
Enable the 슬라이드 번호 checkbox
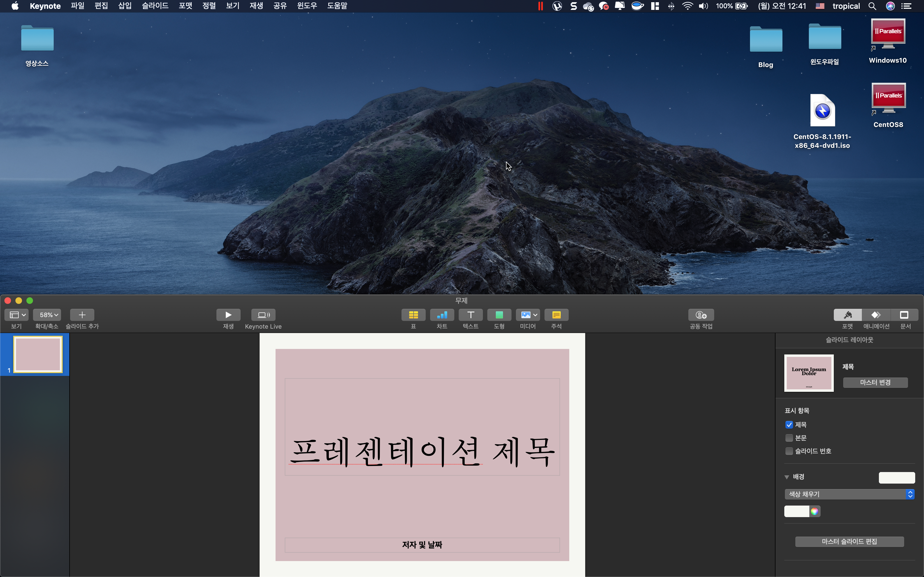tap(789, 451)
